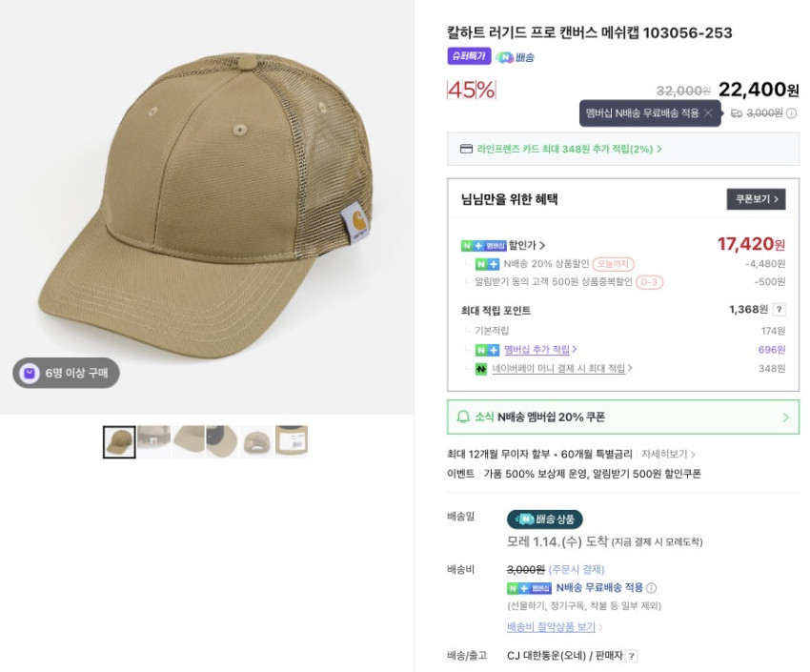
Task: Click the info icon beside 3,000원 shipping
Action: pos(791,113)
